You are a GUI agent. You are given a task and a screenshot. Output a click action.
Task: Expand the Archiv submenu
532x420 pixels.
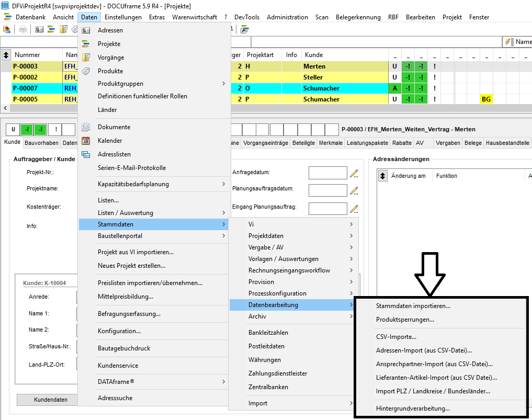[351, 316]
